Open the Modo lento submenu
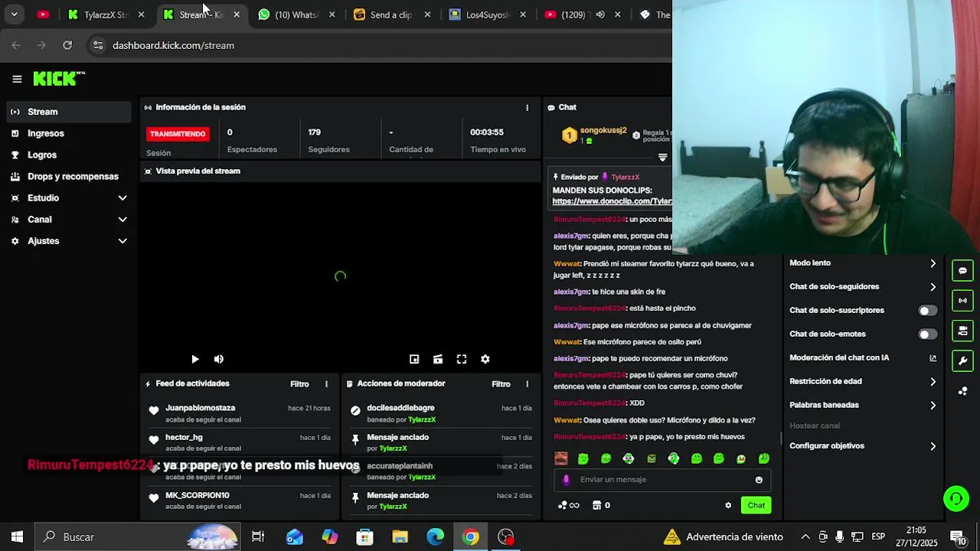This screenshot has width=980, height=551. pos(863,263)
